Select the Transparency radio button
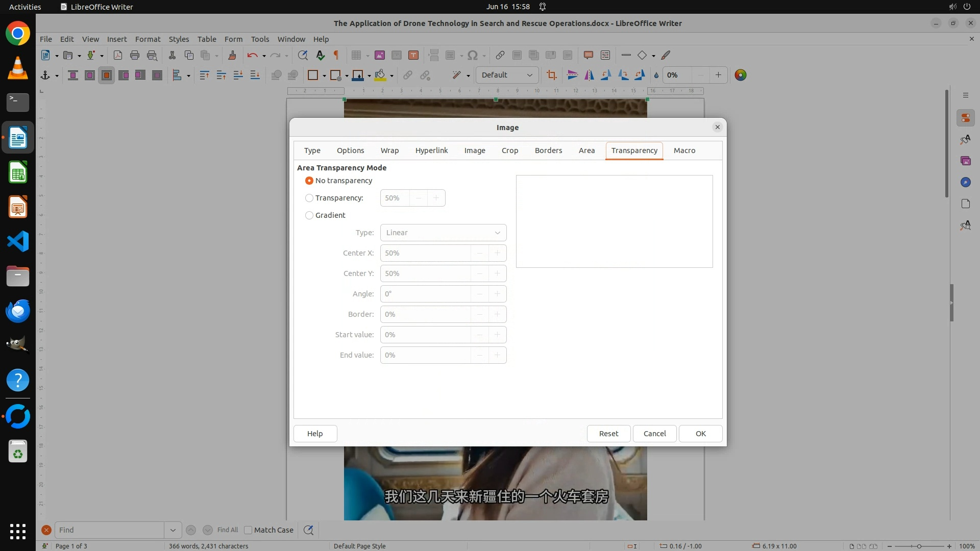 click(x=309, y=198)
